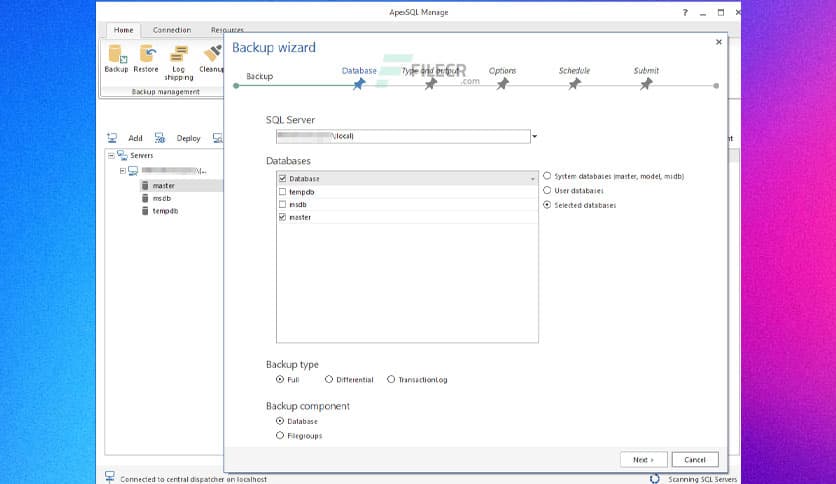Choose Differential backup type
Image resolution: width=836 pixels, height=484 pixels.
(329, 379)
